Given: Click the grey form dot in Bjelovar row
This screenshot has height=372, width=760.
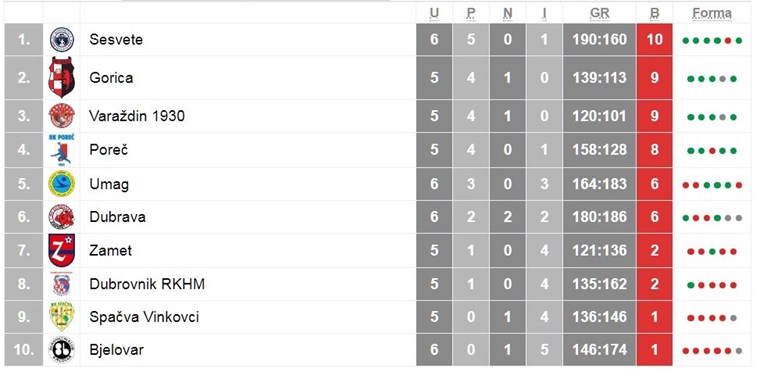Looking at the screenshot, I should click(x=739, y=351).
